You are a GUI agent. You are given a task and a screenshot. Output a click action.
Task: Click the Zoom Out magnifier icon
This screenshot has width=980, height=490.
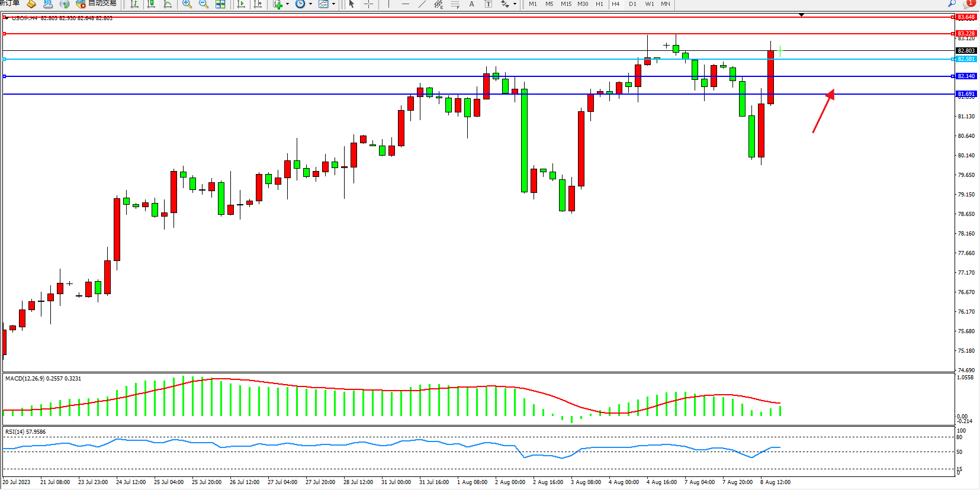(204, 4)
